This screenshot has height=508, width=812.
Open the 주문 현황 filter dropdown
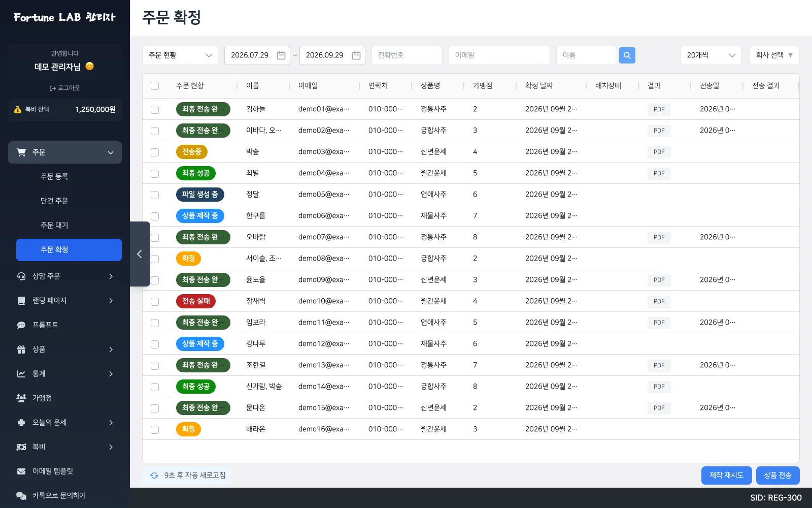[x=180, y=55]
